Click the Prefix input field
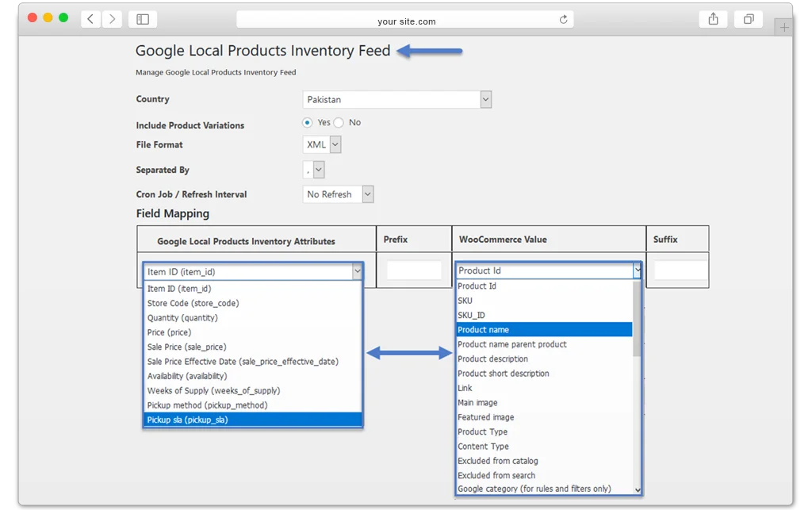This screenshot has width=812, height=510. pos(414,270)
